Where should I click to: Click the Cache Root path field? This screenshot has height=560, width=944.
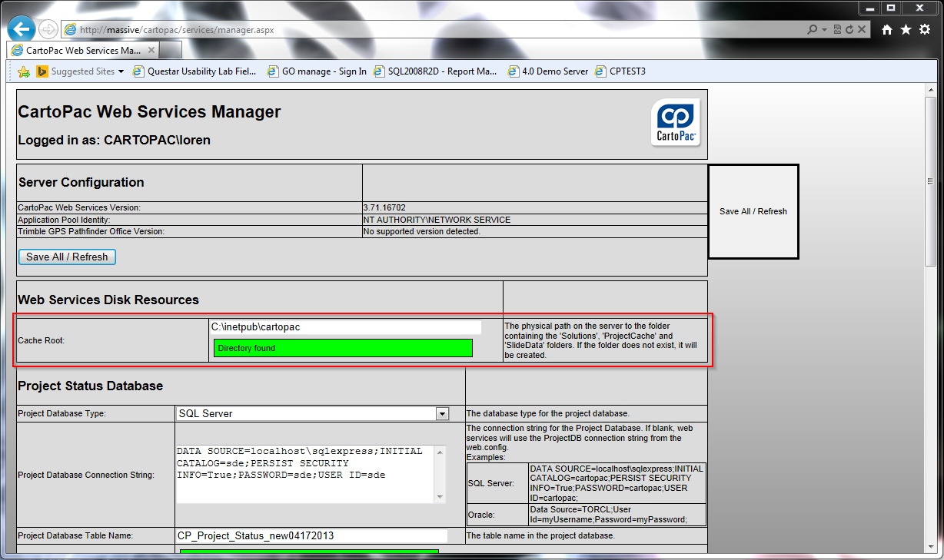[x=345, y=327]
